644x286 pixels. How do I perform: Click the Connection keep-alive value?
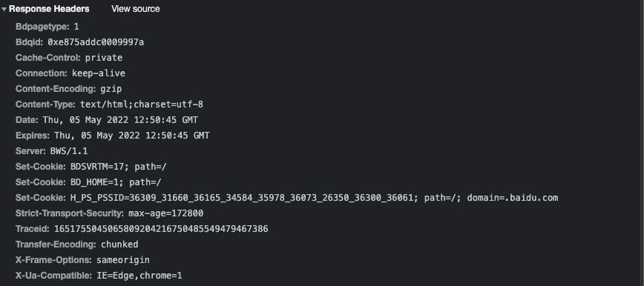pos(99,73)
